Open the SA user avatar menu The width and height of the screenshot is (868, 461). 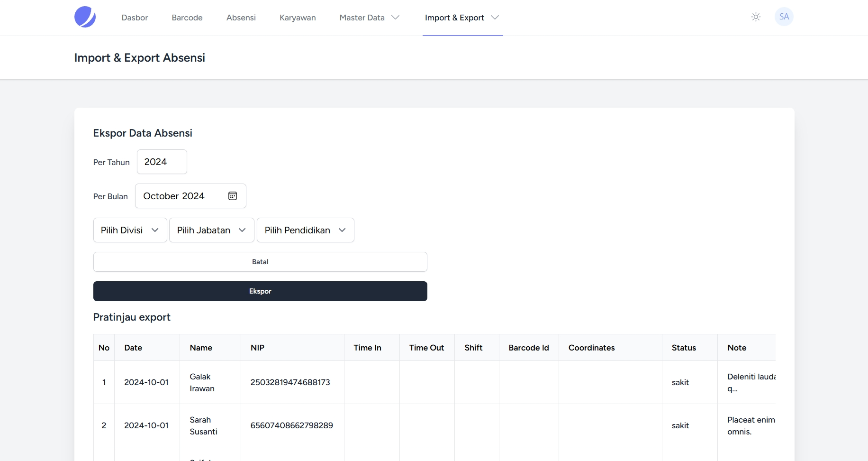(784, 17)
